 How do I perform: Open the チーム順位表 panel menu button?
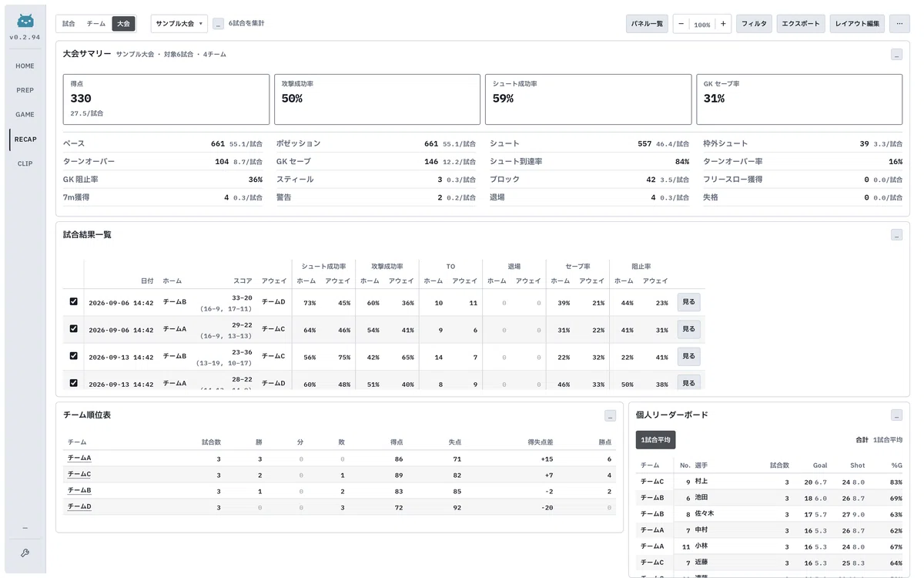click(x=610, y=415)
